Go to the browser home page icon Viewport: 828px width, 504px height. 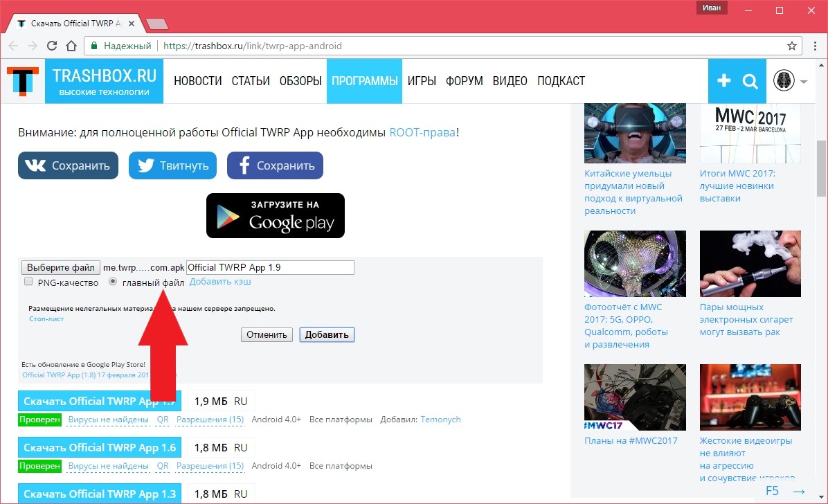point(71,46)
